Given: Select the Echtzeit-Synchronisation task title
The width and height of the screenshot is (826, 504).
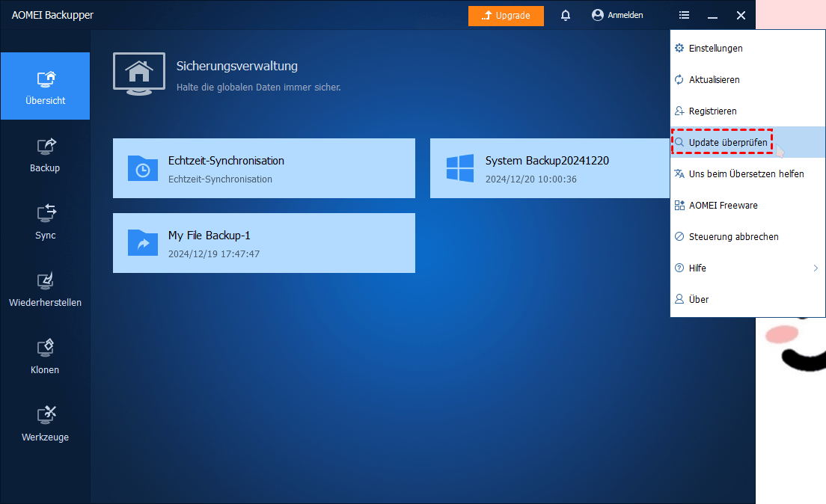Looking at the screenshot, I should 226,161.
